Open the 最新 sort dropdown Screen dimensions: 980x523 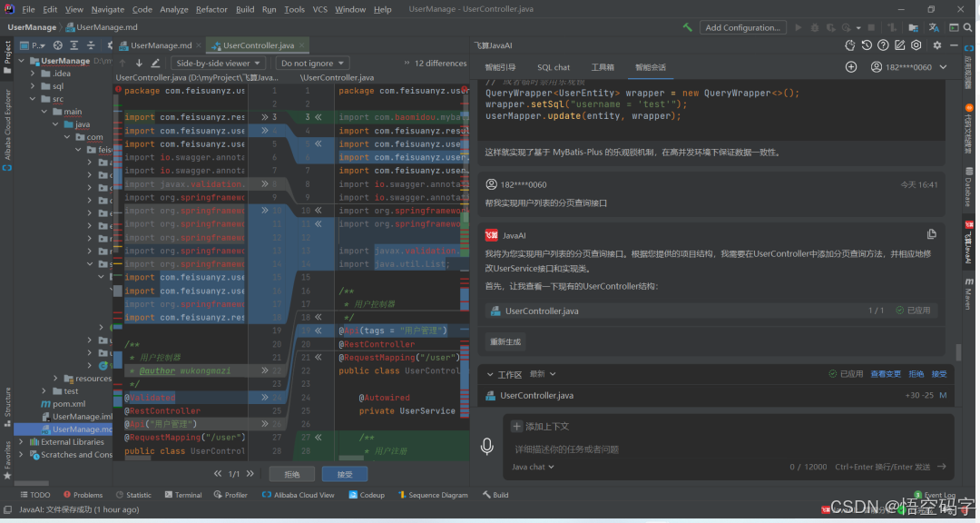click(543, 374)
